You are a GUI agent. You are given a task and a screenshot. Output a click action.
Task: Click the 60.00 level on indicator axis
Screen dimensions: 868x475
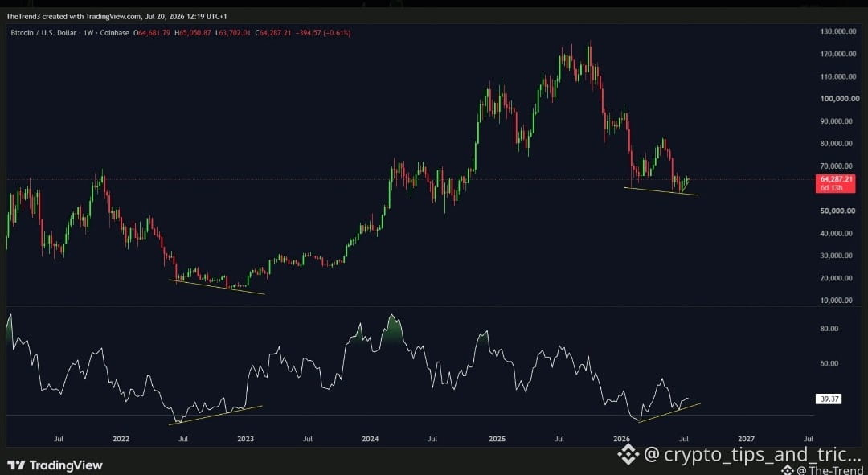click(831, 363)
